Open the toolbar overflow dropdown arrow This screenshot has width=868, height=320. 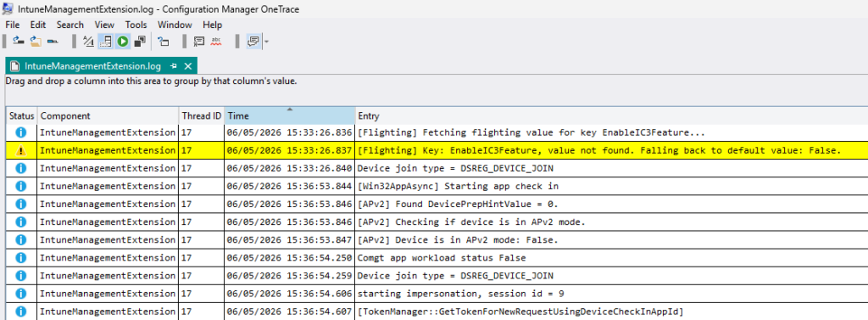click(266, 42)
